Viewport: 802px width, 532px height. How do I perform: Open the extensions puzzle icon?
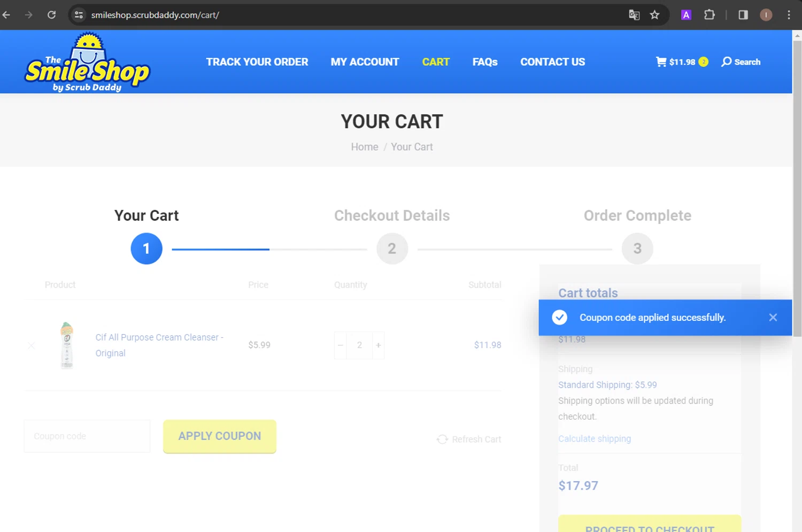pyautogui.click(x=710, y=15)
